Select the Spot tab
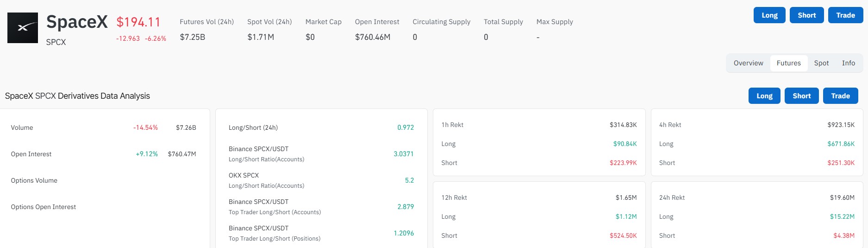Viewport: 868px width, 248px height. click(821, 63)
